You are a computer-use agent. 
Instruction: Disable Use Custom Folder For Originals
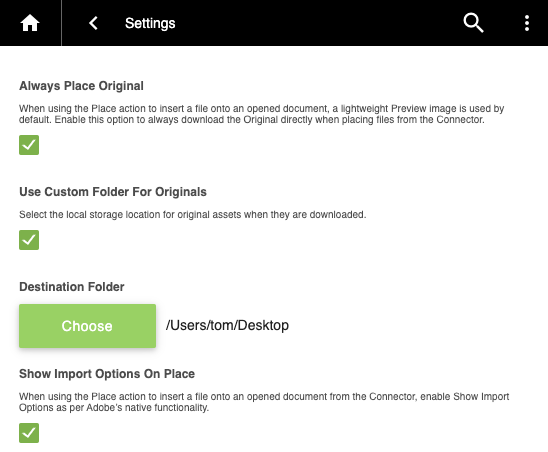tap(29, 240)
